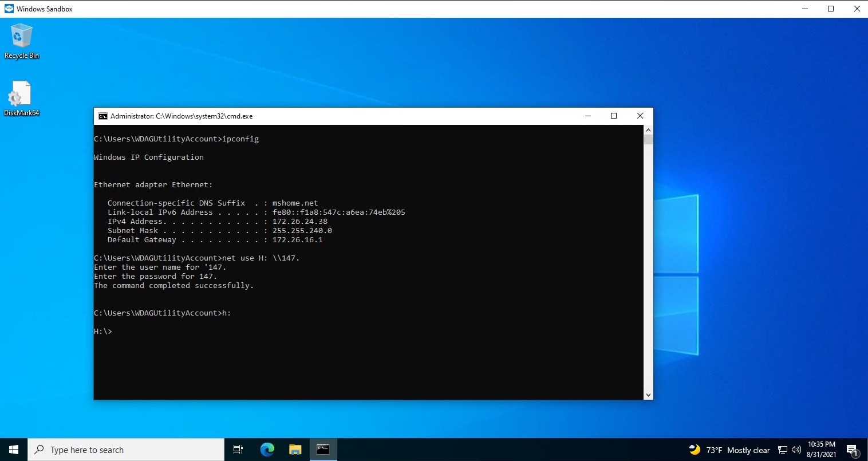Click the scrollbar down arrow in cmd window
Viewport: 868px width, 461px height.
tap(649, 395)
